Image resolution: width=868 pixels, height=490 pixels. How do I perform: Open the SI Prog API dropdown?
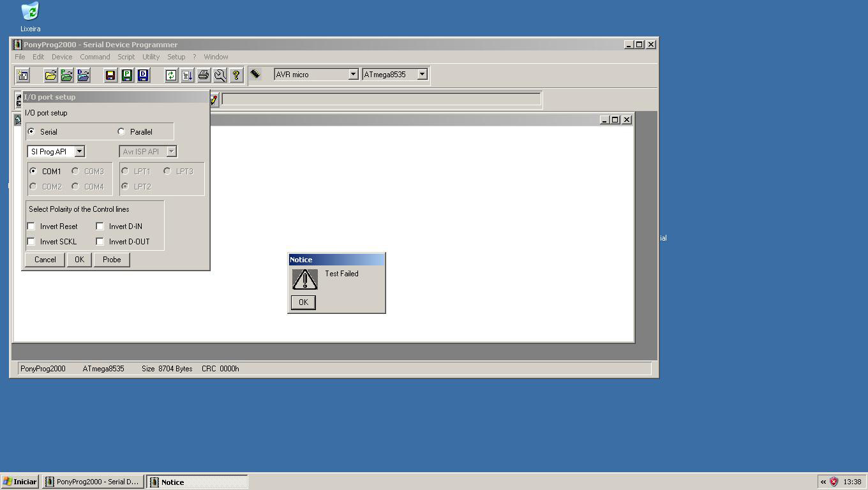tap(79, 152)
